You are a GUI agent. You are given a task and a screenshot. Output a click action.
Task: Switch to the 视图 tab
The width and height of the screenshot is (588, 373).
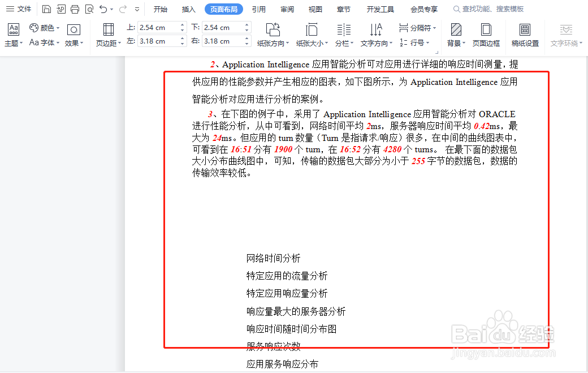315,9
